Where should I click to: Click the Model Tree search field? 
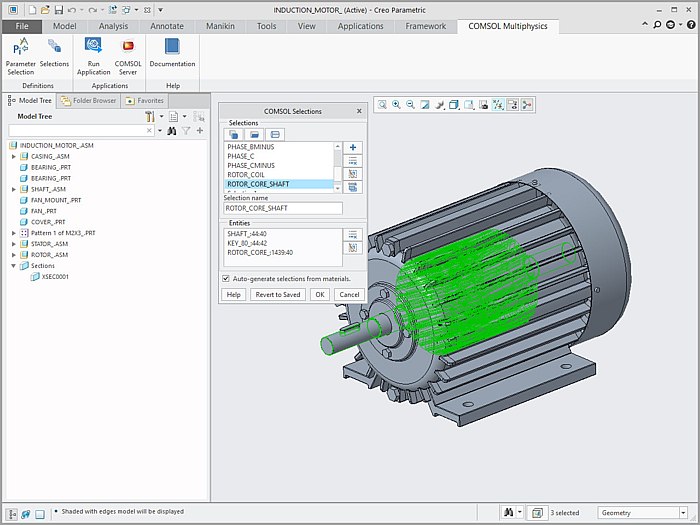point(81,131)
